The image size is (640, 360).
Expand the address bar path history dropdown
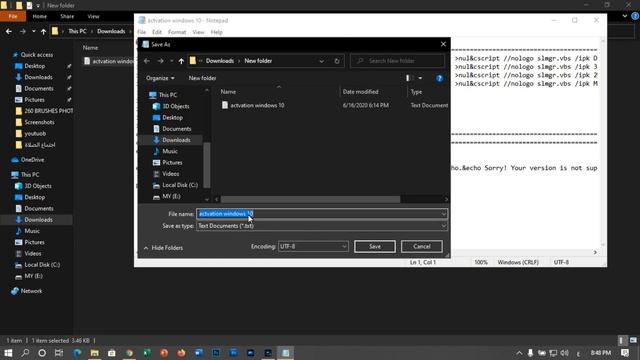pyautogui.click(x=322, y=61)
